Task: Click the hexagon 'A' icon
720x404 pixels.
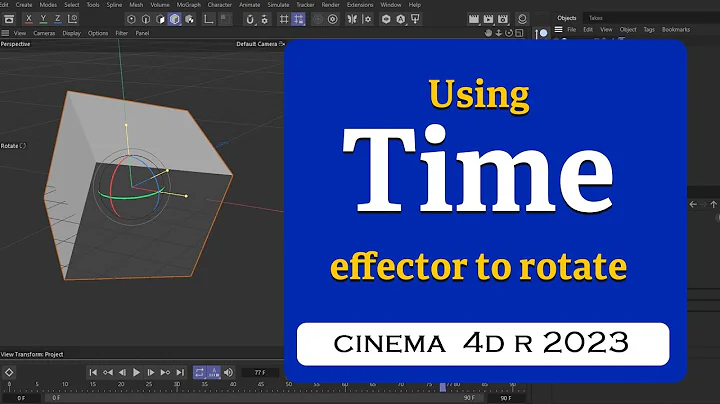Action: coord(401,19)
